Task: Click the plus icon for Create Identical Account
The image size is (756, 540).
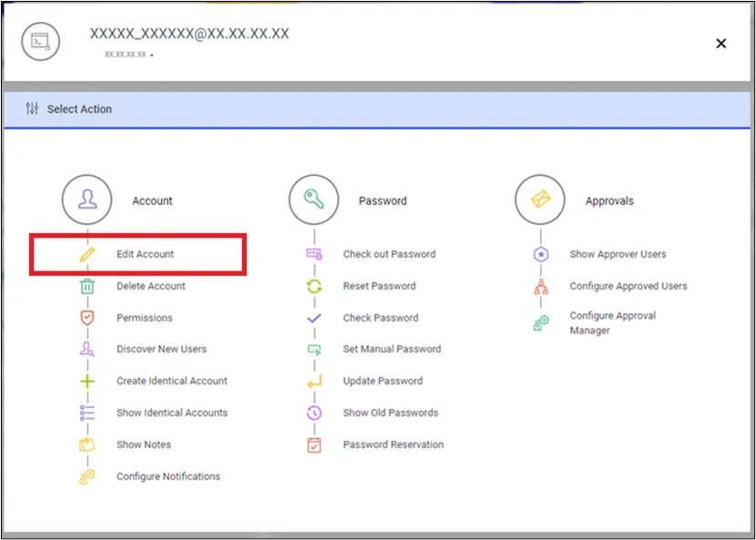Action: coord(87,382)
